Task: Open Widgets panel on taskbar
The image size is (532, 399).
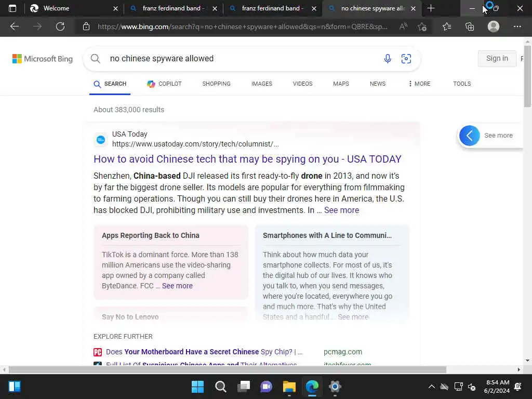Action: (x=15, y=387)
